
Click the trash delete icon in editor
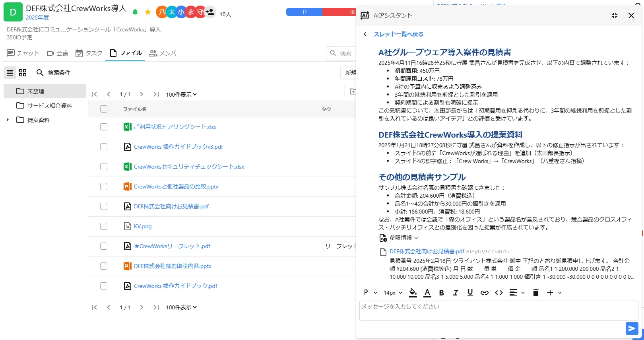[x=535, y=293]
